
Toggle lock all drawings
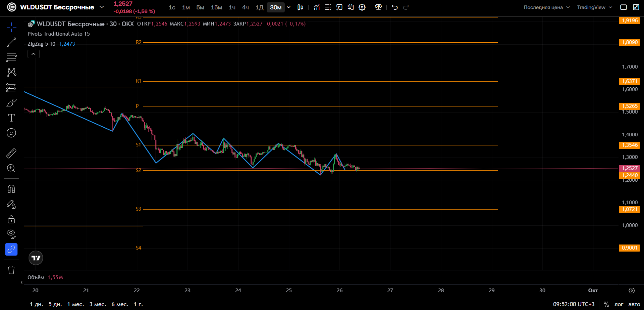[x=11, y=219]
